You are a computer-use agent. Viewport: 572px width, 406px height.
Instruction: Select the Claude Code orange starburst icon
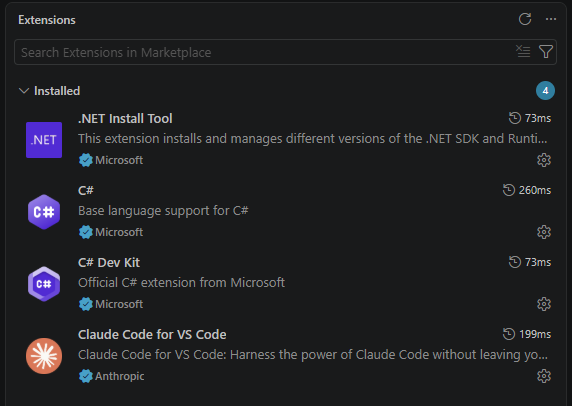[x=44, y=356]
